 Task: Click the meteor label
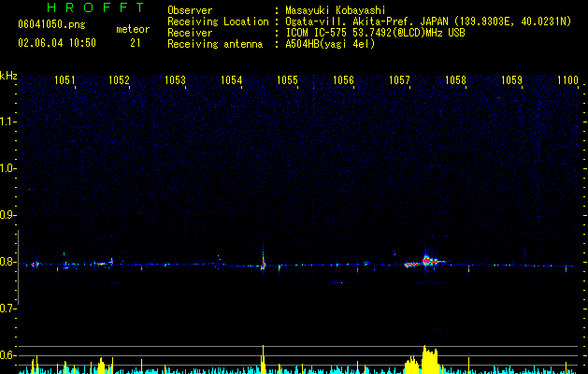point(133,29)
